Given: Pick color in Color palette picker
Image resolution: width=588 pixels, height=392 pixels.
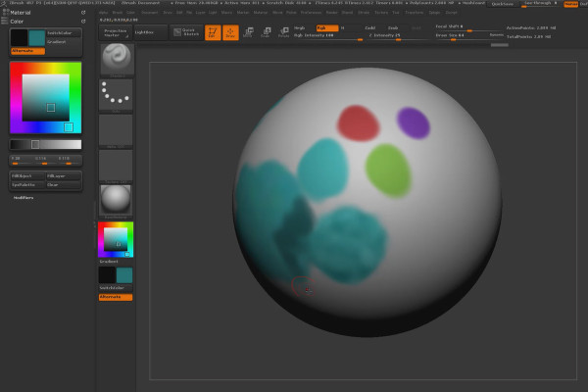Looking at the screenshot, I should pos(45,98).
